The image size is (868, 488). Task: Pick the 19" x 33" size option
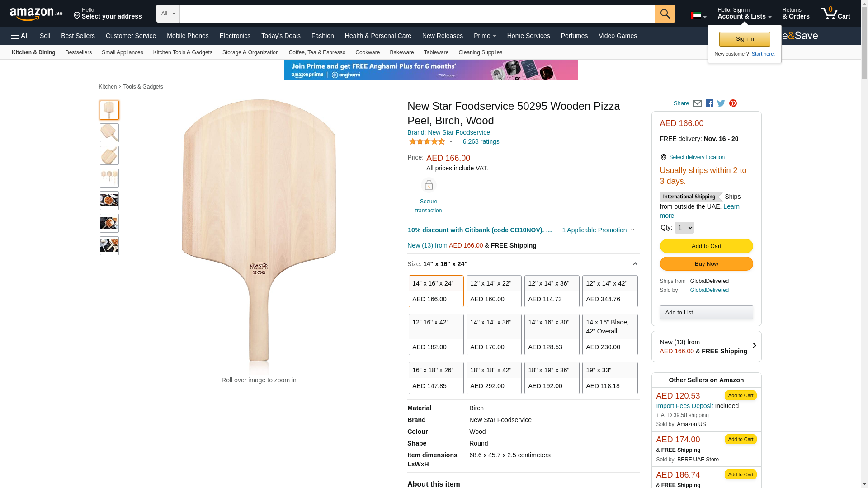609,378
